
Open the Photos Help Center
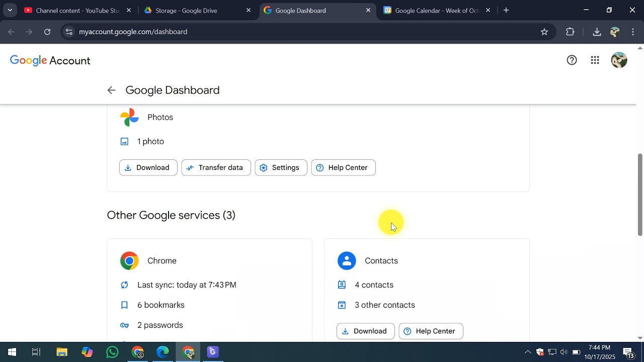point(343,167)
